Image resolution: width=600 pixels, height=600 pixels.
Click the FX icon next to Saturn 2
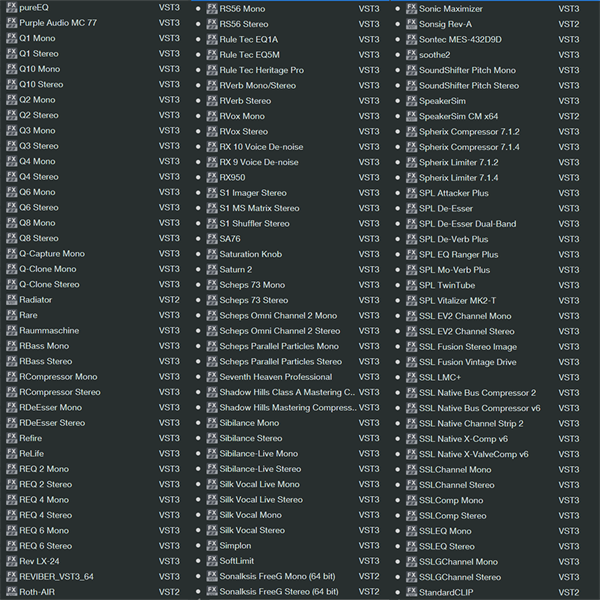pyautogui.click(x=212, y=269)
